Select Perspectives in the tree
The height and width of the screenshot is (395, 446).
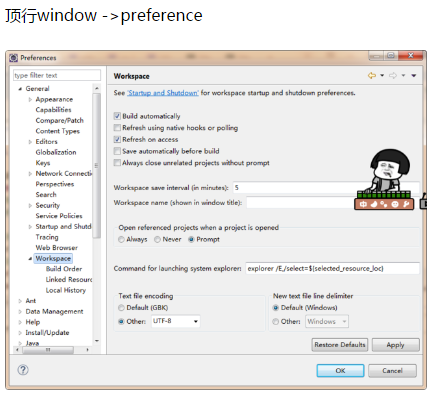(55, 184)
